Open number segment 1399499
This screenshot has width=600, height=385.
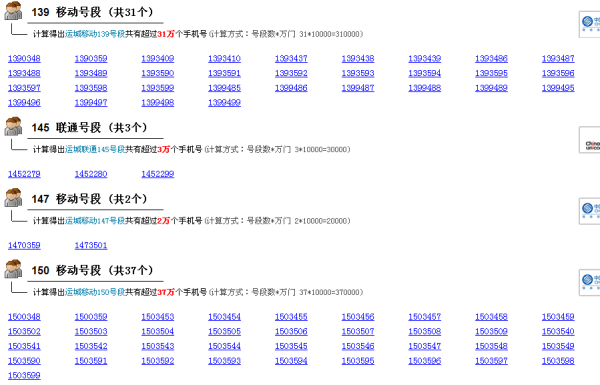click(224, 103)
